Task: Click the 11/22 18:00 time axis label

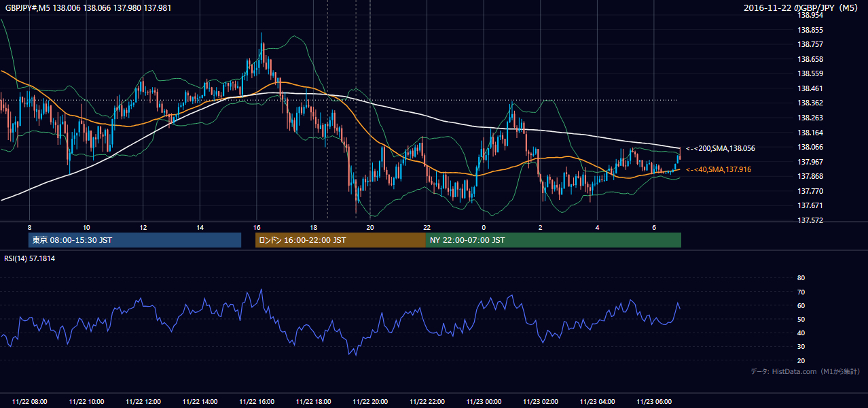Action: 313,402
